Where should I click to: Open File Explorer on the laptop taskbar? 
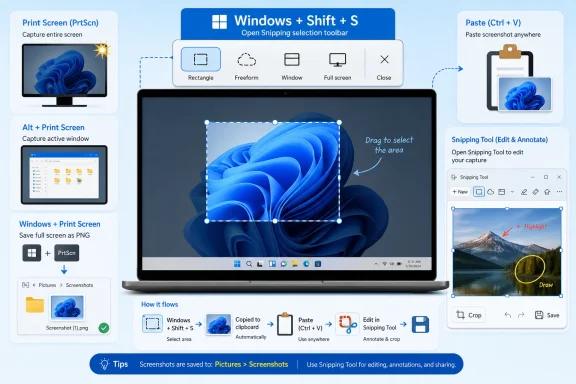point(295,264)
